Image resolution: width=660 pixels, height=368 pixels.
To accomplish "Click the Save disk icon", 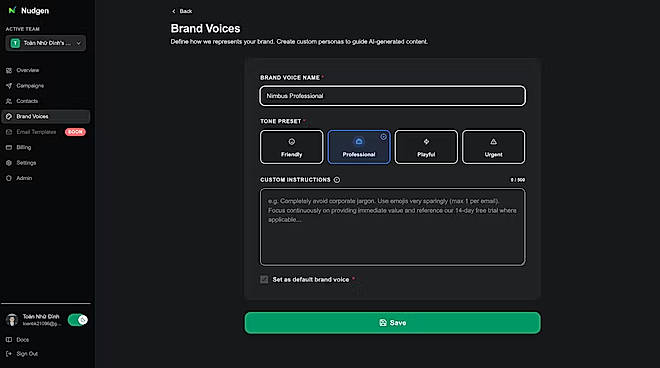I will [x=383, y=323].
